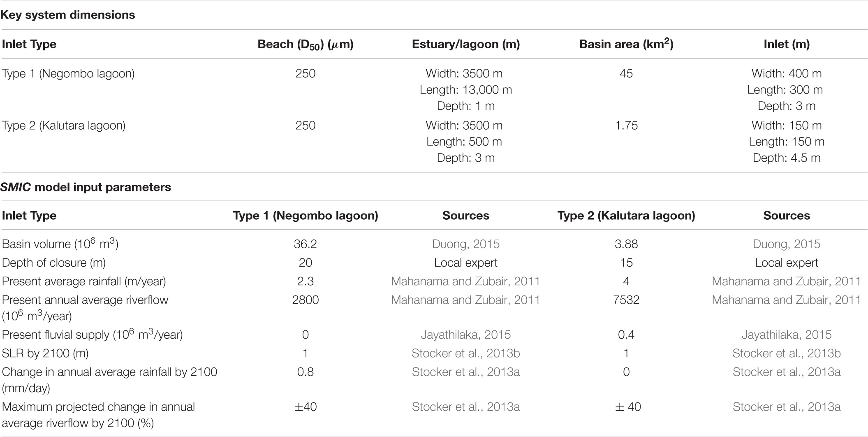This screenshot has height=437, width=868.
Task: Follow Jayathilaka, 2015 citation for Negombo fluvial supply
Action: (x=465, y=335)
